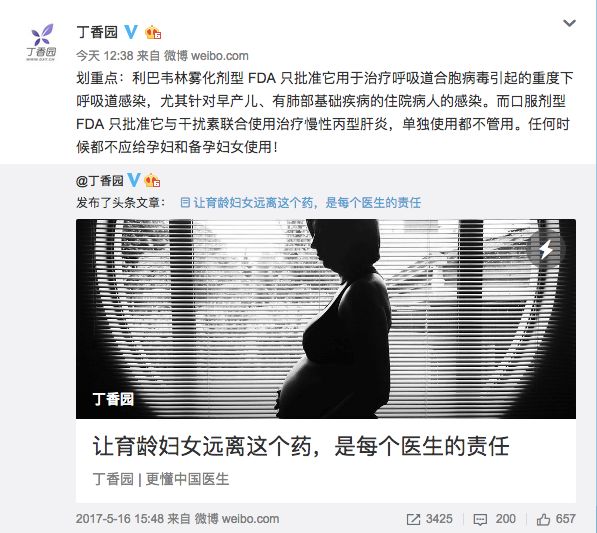This screenshot has height=533, width=597.
Task: Click the 丁香园 butterfly avatar logo
Action: click(42, 42)
